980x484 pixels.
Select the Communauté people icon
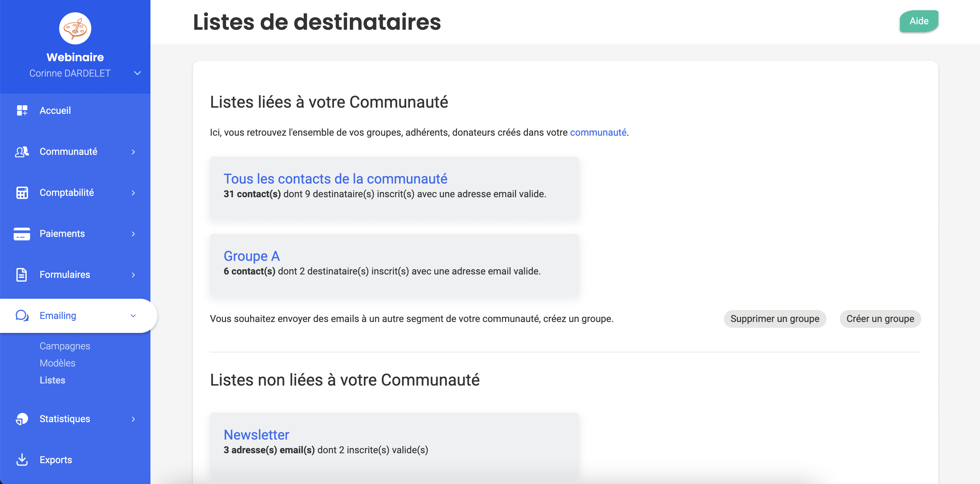pos(22,151)
